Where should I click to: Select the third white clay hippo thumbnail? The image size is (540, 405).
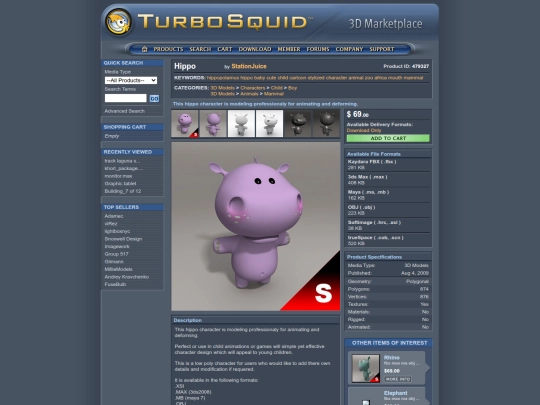(x=241, y=124)
